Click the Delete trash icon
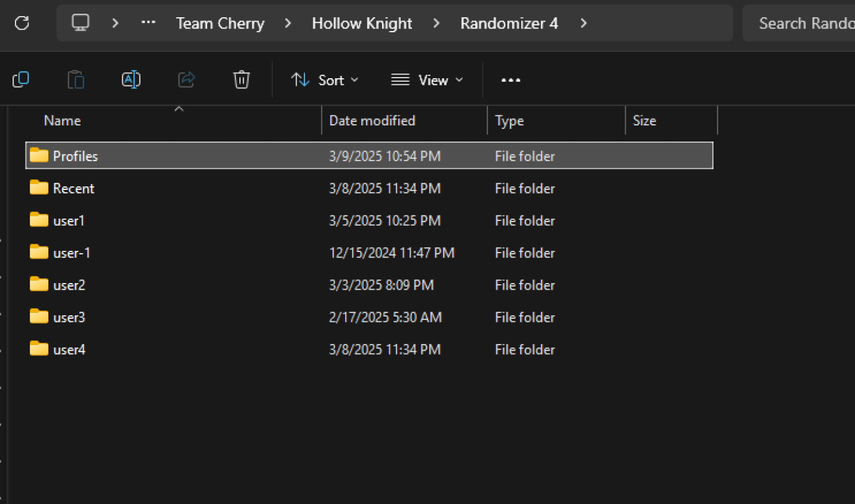855x504 pixels. [241, 79]
